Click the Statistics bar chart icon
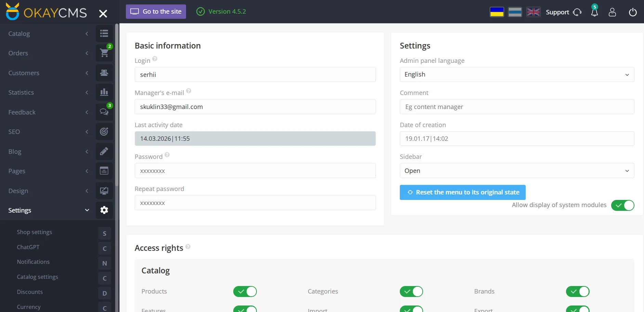The width and height of the screenshot is (644, 312). pyautogui.click(x=104, y=92)
